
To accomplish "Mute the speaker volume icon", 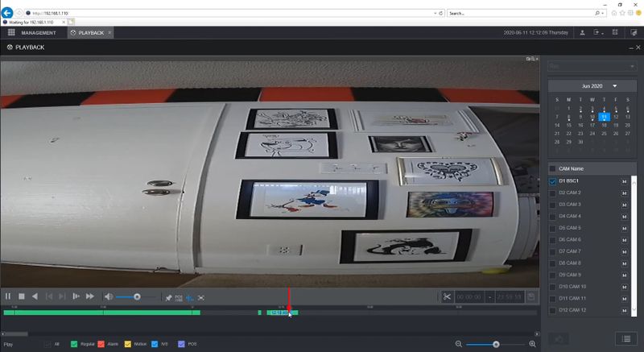I will (x=108, y=296).
